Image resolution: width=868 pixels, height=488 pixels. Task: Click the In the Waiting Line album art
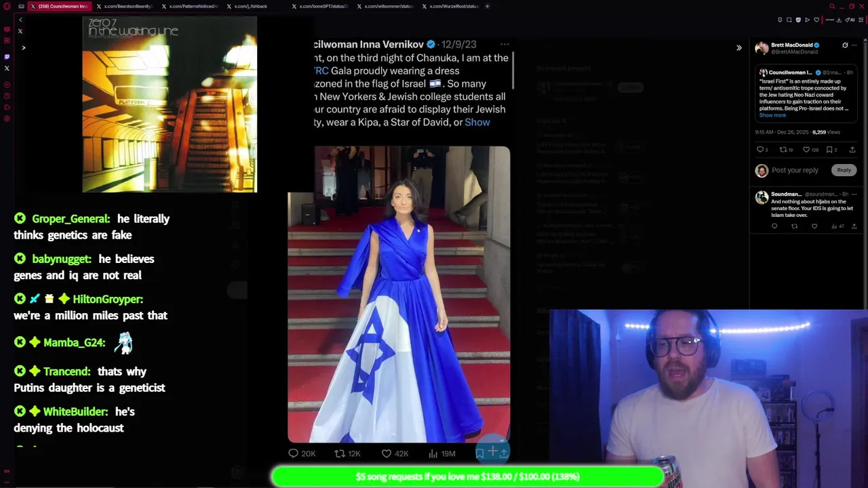[x=170, y=104]
